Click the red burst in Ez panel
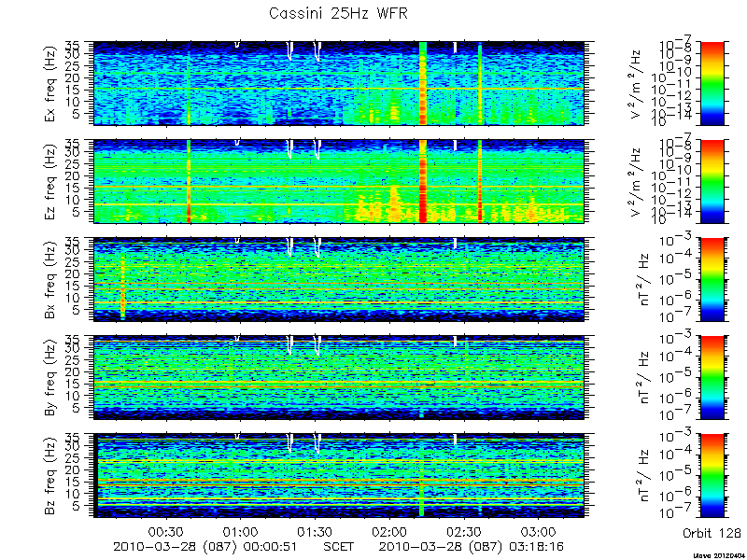Image resolution: width=747 pixels, height=560 pixels. [x=423, y=181]
